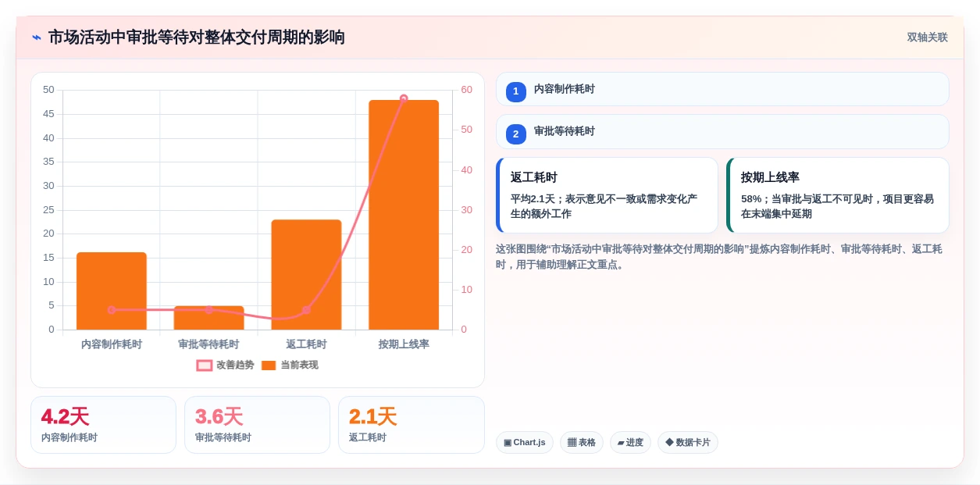The image size is (980, 485).
Task: Click the text 平均2.1天 description
Action: click(604, 206)
